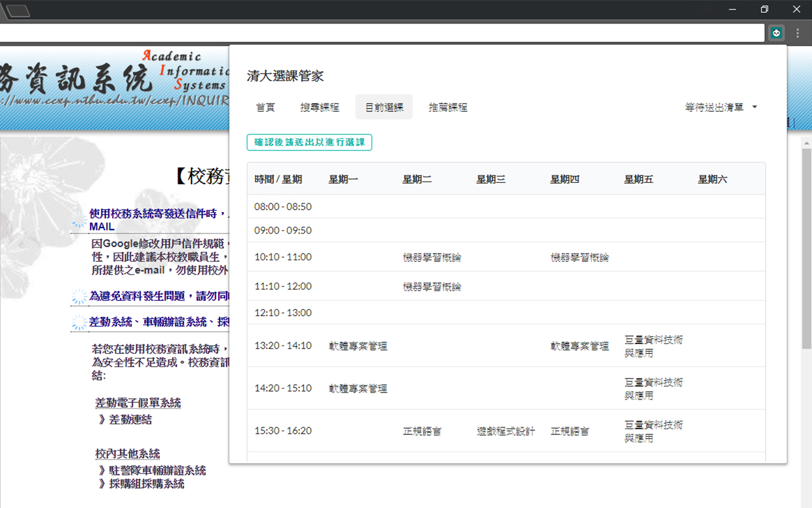Open the Chrome three-dot menu
Image resolution: width=812 pixels, height=508 pixels.
[798, 33]
